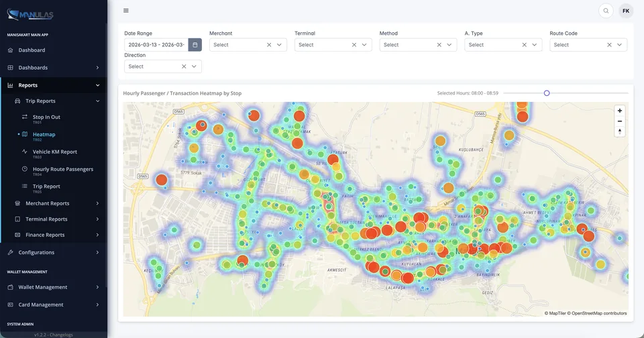Viewport: 644px width, 338px height.
Task: Open the A. Type dropdown
Action: 535,45
